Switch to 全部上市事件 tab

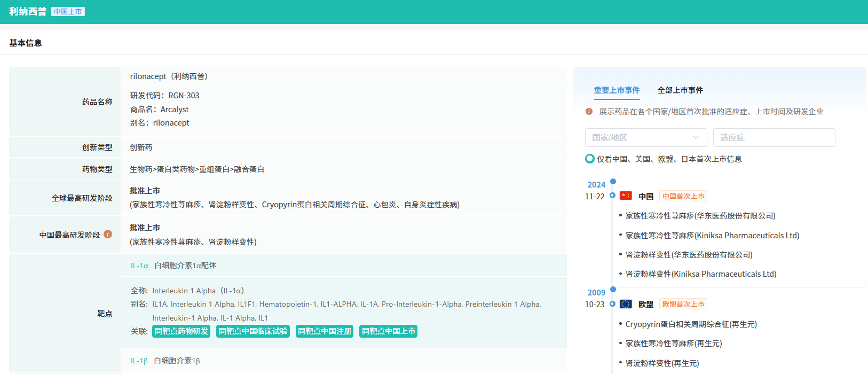(x=680, y=90)
